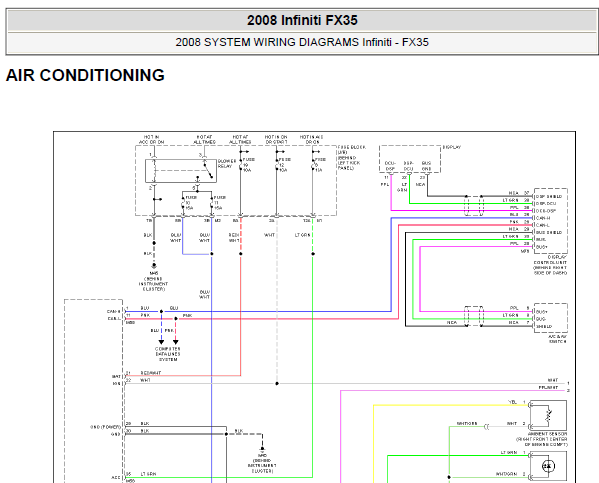The height and width of the screenshot is (483, 599).
Task: Click the 'LT GRN' label under the fuse block
Action: [303, 235]
